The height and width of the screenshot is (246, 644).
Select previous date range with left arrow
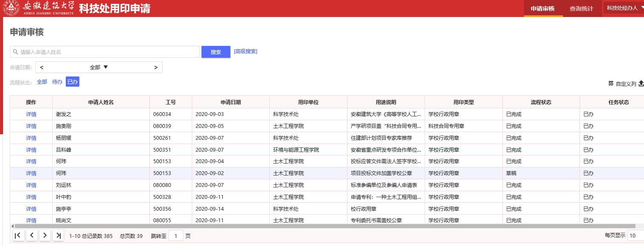click(42, 67)
